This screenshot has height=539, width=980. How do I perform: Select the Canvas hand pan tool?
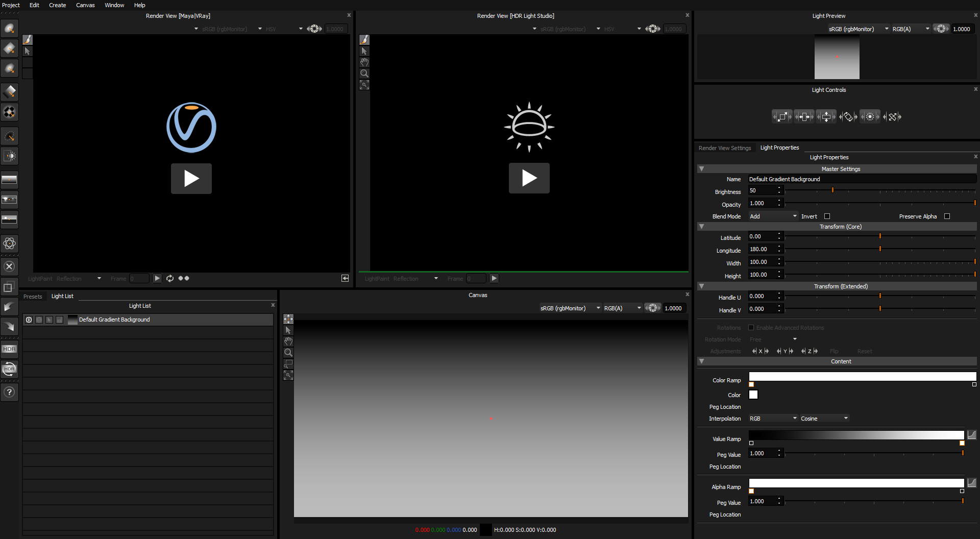(288, 341)
